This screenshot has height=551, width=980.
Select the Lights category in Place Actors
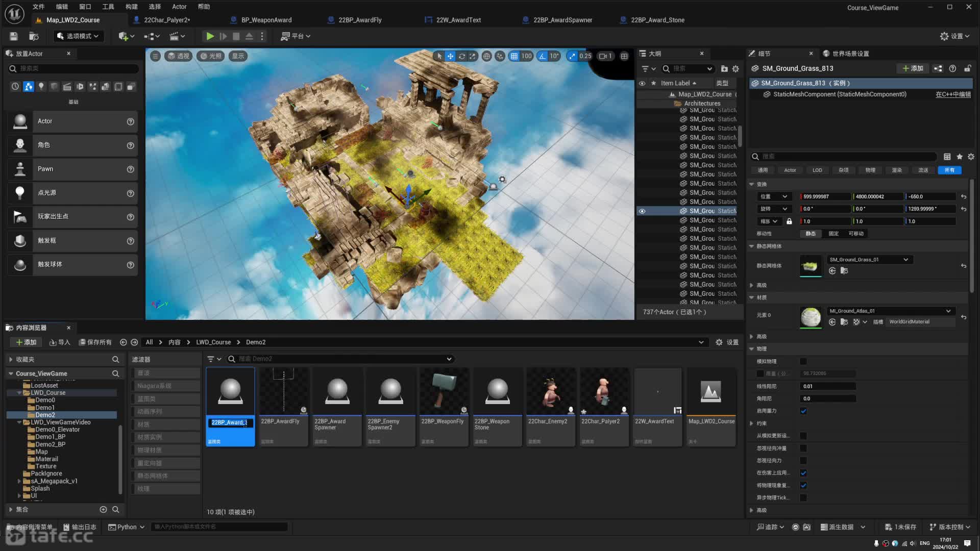click(x=41, y=87)
